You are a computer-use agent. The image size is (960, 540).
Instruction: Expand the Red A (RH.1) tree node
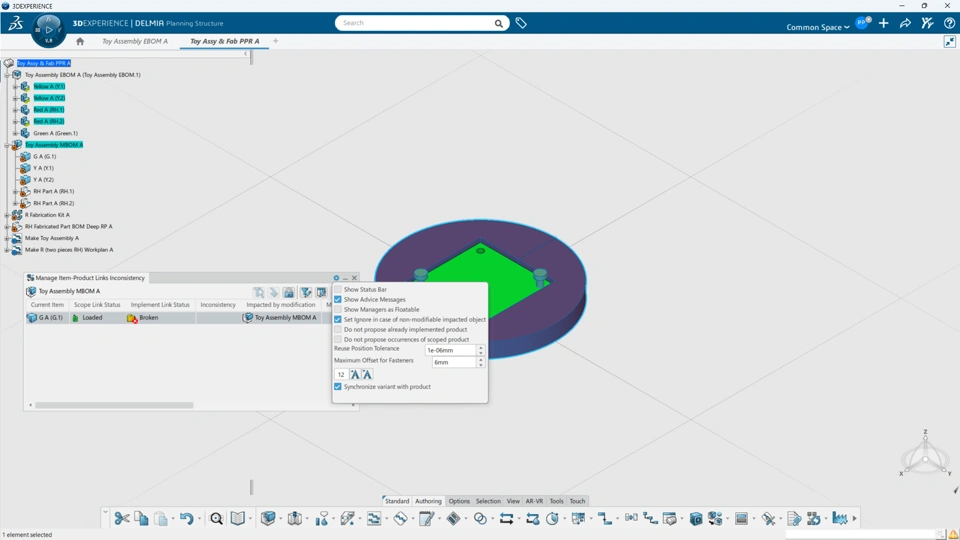coord(15,110)
